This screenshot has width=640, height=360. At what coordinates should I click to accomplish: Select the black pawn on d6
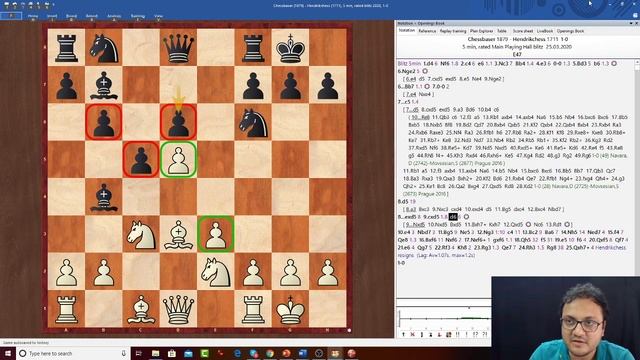pyautogui.click(x=178, y=122)
